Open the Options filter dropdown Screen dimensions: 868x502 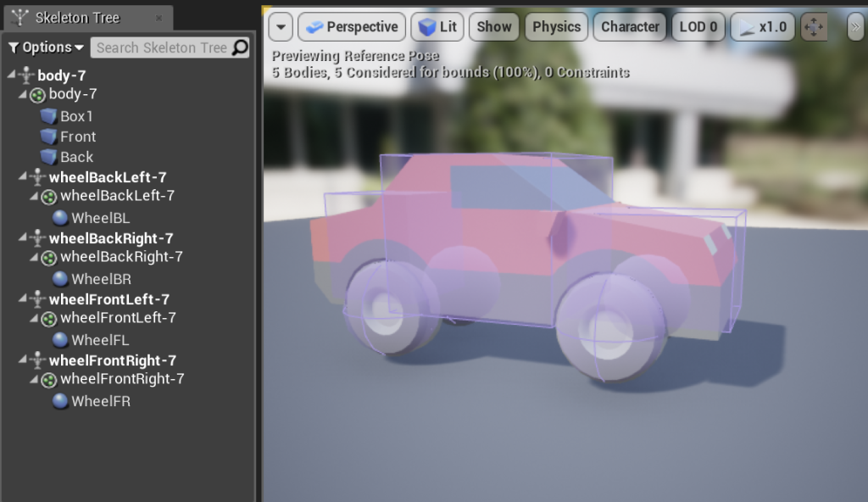[46, 47]
